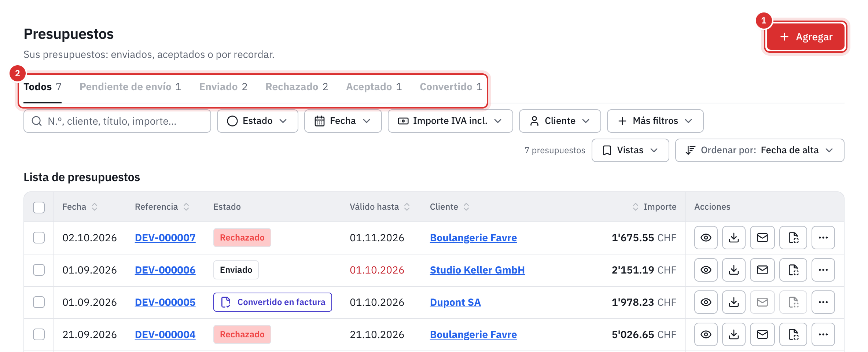The width and height of the screenshot is (868, 352).
Task: Tick the select-all checkbox in header
Action: 39,207
